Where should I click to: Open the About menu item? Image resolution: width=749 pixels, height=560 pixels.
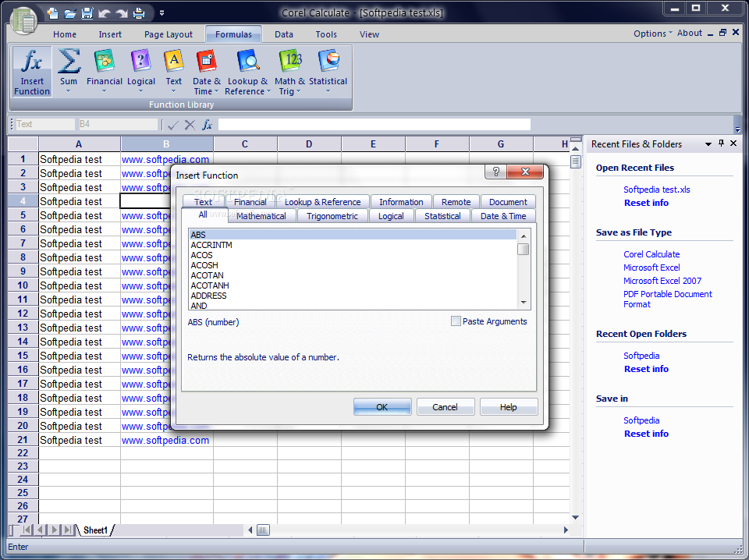click(x=689, y=33)
